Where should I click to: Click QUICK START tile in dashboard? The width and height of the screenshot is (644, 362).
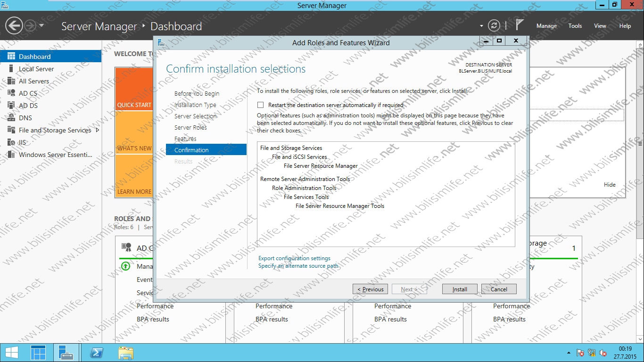(x=134, y=89)
